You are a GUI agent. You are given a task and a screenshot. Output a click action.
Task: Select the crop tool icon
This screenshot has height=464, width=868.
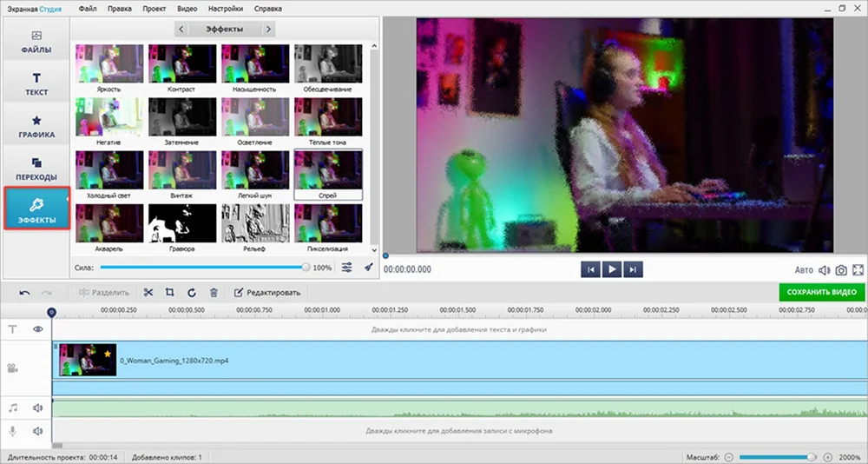coord(170,293)
